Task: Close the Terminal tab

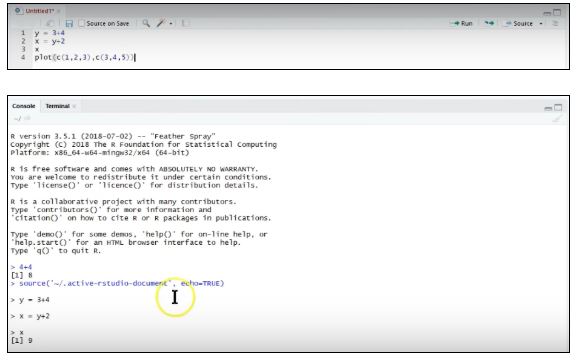Action: (x=74, y=106)
